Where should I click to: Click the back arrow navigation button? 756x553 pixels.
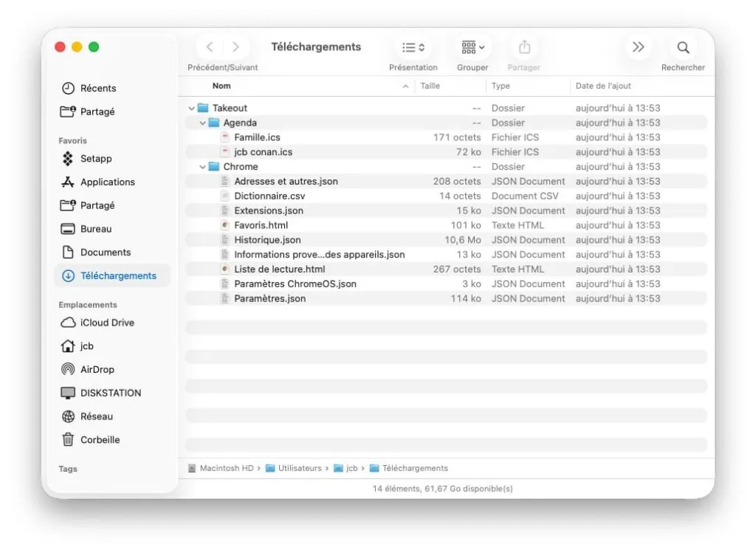click(210, 47)
